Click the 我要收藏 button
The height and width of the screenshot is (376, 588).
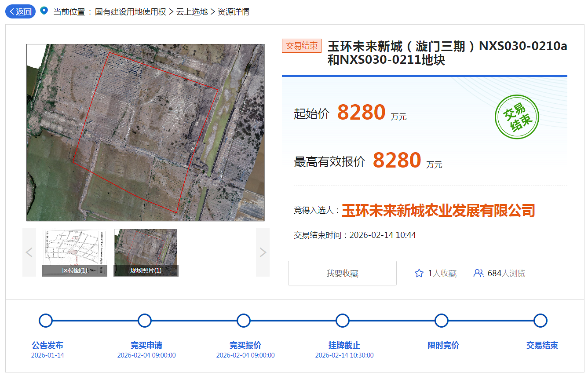(342, 273)
